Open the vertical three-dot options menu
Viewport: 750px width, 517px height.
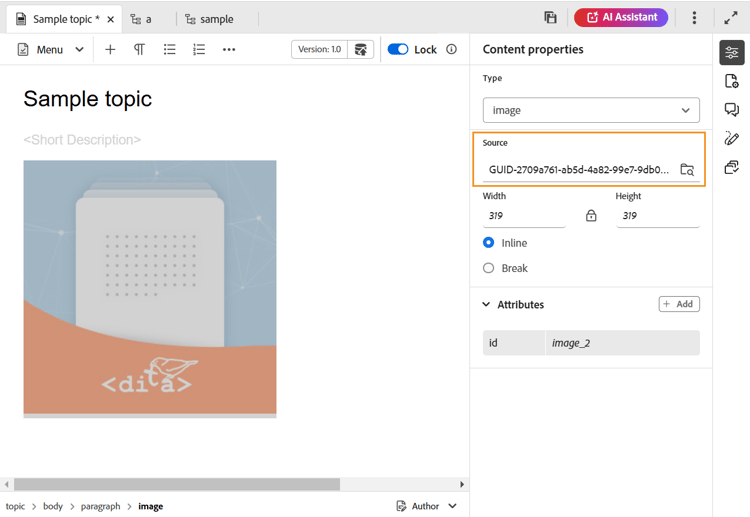[694, 18]
